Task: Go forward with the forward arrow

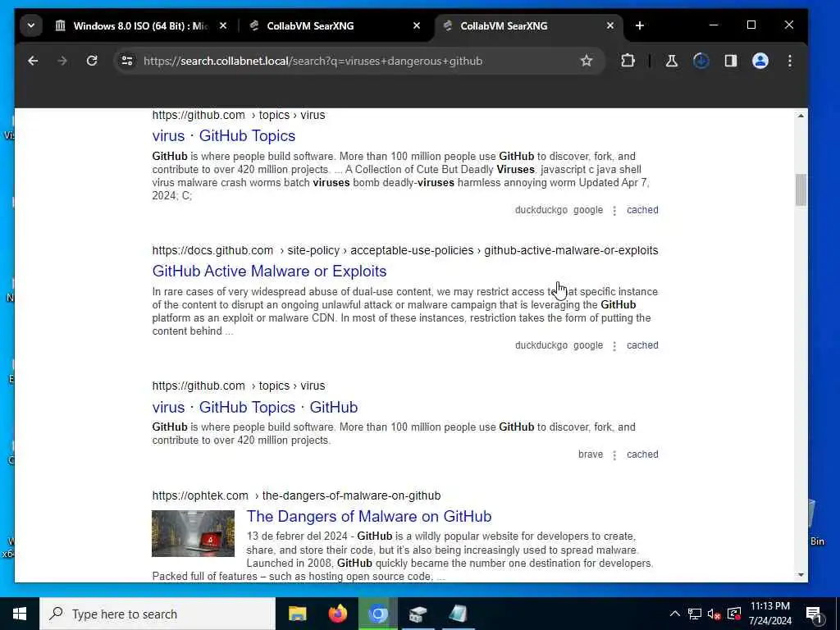Action: [x=62, y=61]
